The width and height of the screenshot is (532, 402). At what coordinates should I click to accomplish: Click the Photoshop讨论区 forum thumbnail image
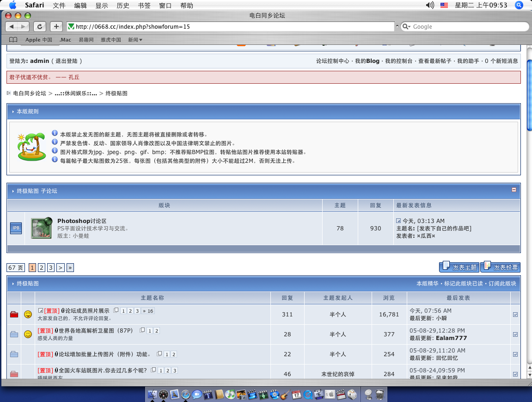click(x=41, y=228)
